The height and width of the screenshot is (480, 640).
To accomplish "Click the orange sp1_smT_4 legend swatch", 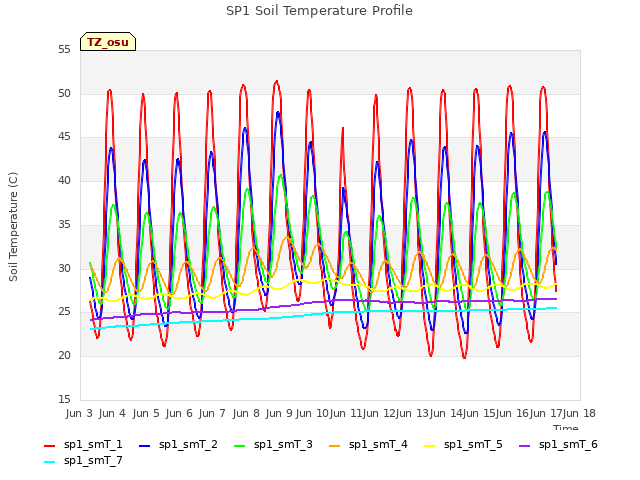I will coord(334,446).
